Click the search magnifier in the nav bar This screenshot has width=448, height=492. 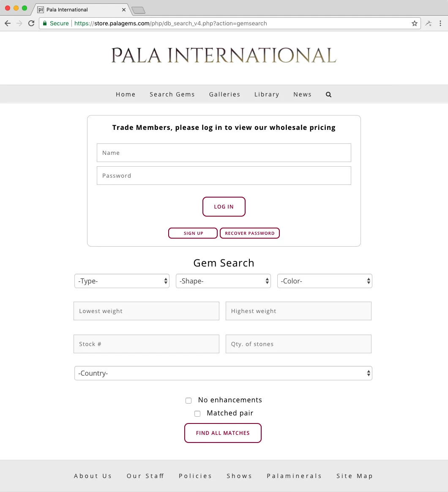coord(328,94)
